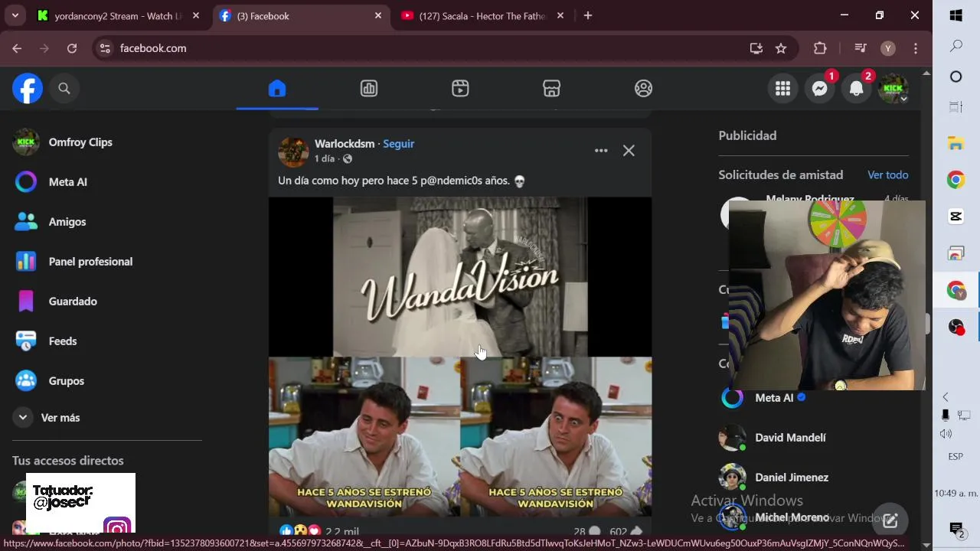Hide the Warlockdsm post with X
This screenshot has width=980, height=551.
[x=629, y=151]
